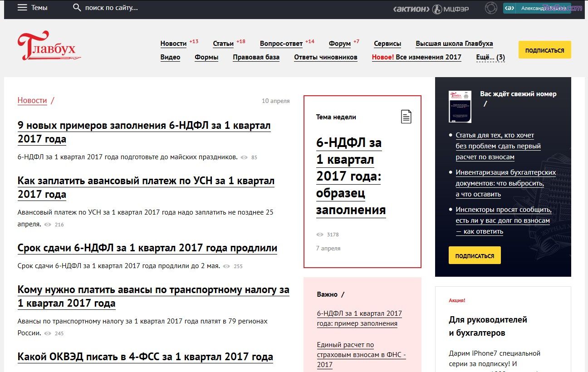The height and width of the screenshot is (372, 588).
Task: Open link Единый расчет по страховым взносам
Action: (x=358, y=354)
